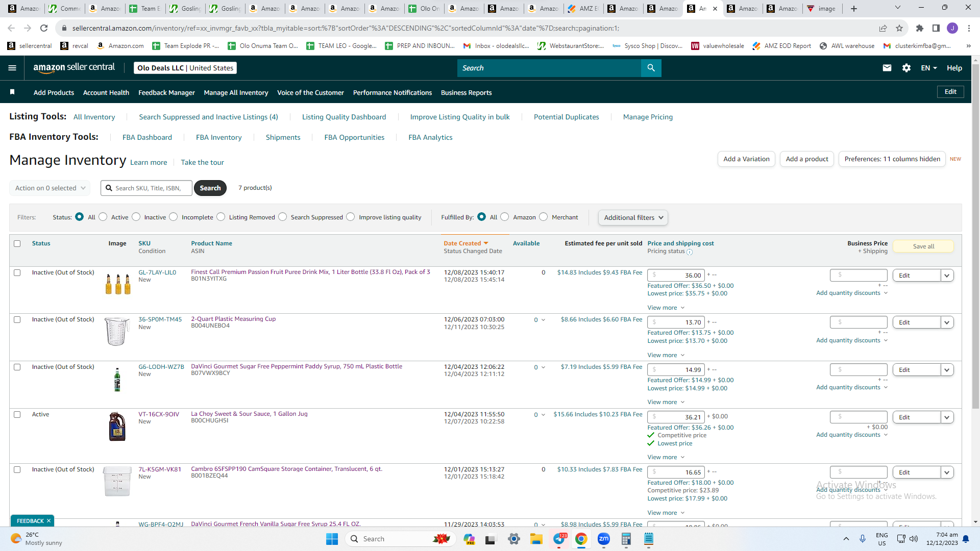Open Google Chrome in the taskbar
This screenshot has height=551, width=980.
pos(581,539)
